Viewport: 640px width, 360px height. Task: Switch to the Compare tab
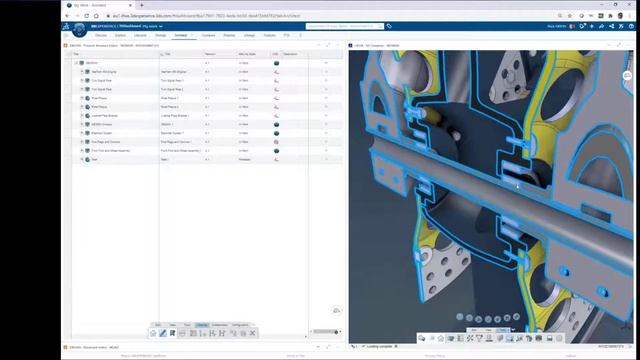[208, 36]
